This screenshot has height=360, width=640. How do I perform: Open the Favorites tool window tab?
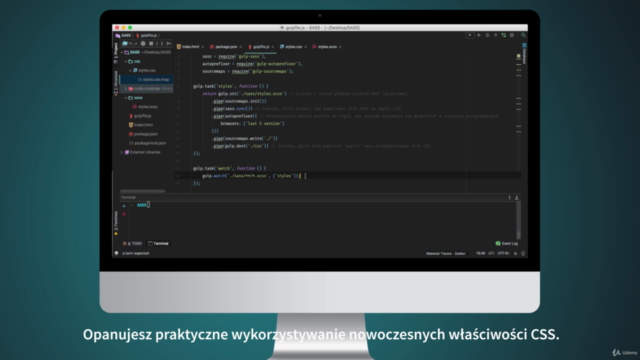pyautogui.click(x=116, y=223)
